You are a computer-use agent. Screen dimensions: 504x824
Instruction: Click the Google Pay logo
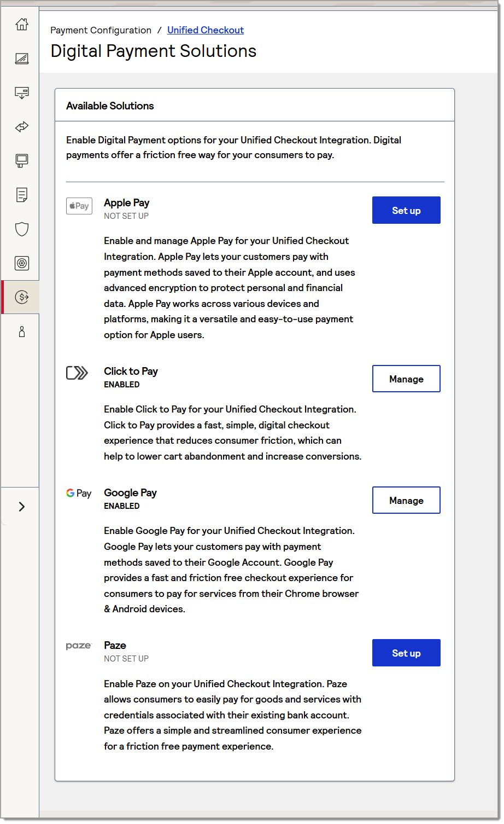tap(79, 493)
